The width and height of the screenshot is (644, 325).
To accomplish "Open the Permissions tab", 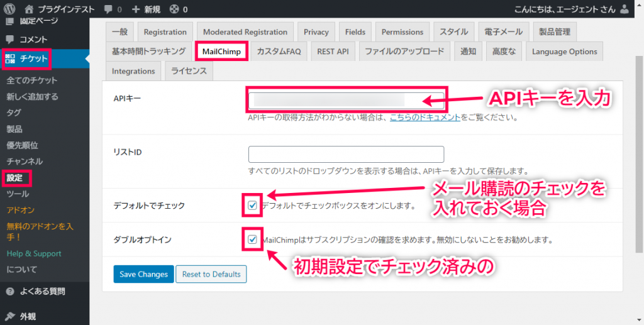I will click(x=402, y=32).
